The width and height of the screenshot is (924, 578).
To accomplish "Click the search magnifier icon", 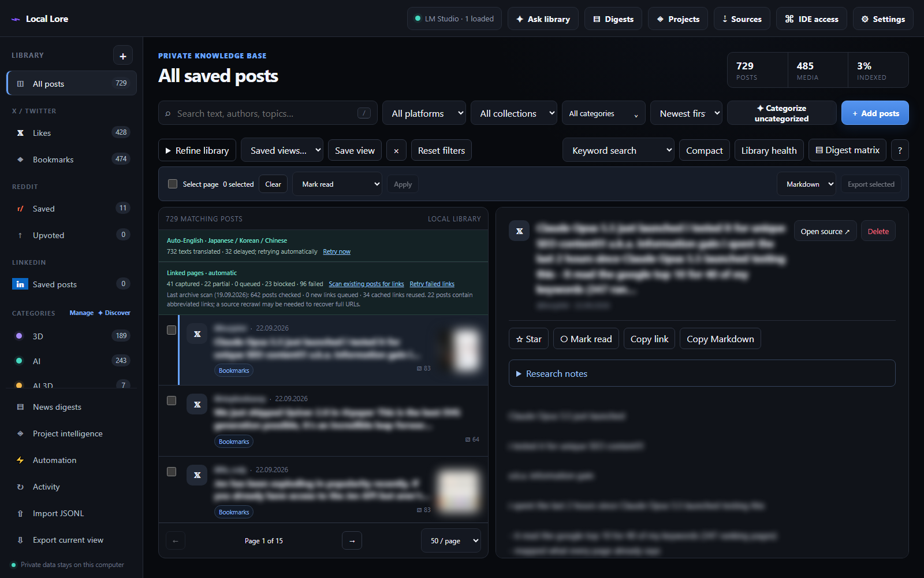I will click(168, 114).
